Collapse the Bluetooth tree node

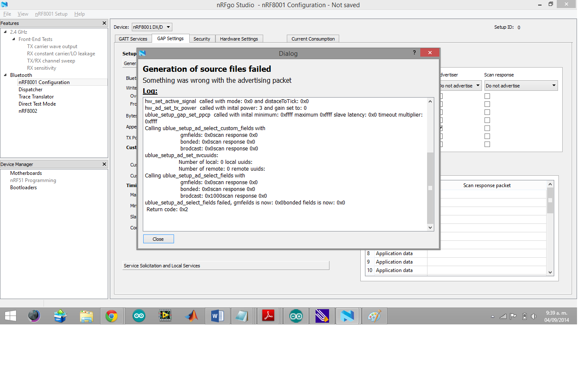point(5,75)
